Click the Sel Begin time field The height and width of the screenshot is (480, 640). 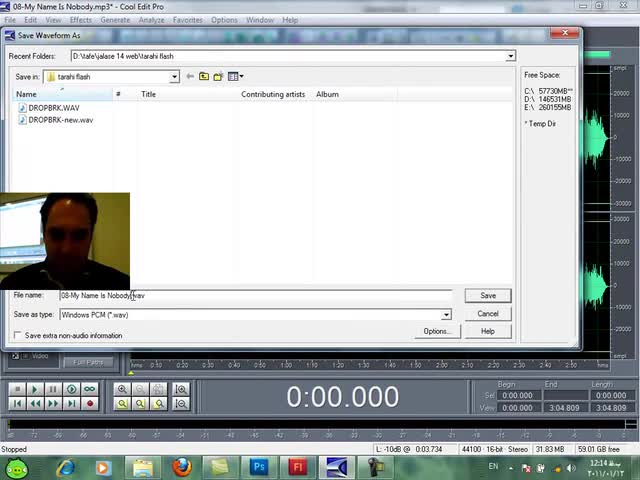coord(517,395)
